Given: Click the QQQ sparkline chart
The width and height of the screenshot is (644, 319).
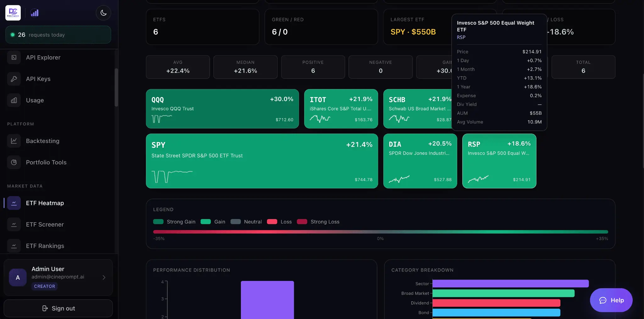Looking at the screenshot, I should tap(162, 118).
